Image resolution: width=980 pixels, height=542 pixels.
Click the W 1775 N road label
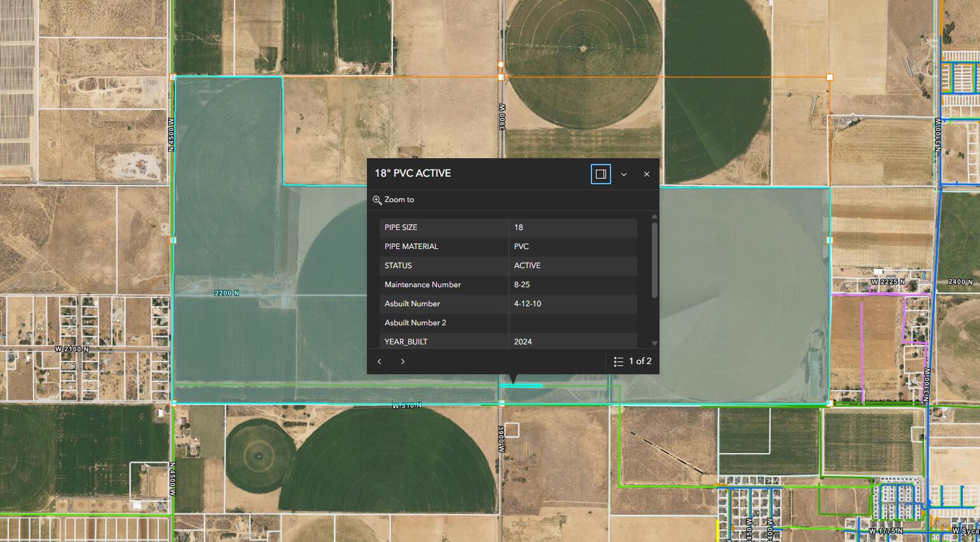[886, 531]
